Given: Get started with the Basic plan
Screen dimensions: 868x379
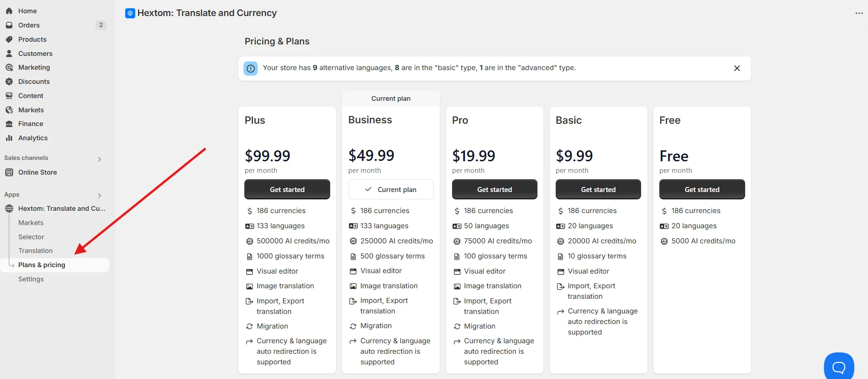Looking at the screenshot, I should pos(598,189).
